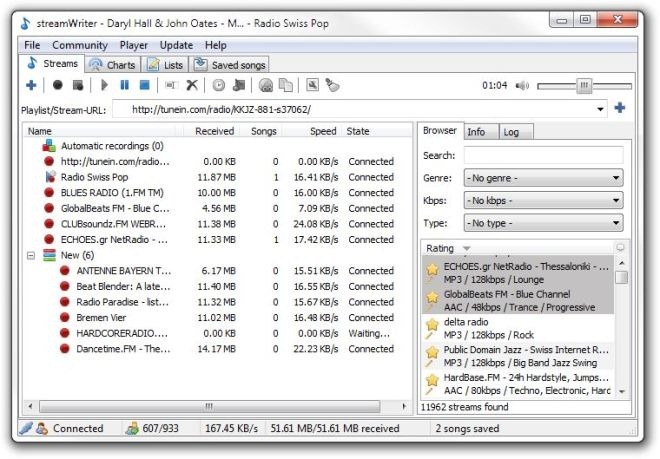The height and width of the screenshot is (459, 660).
Task: Click the remove stream X icon
Action: point(192,86)
